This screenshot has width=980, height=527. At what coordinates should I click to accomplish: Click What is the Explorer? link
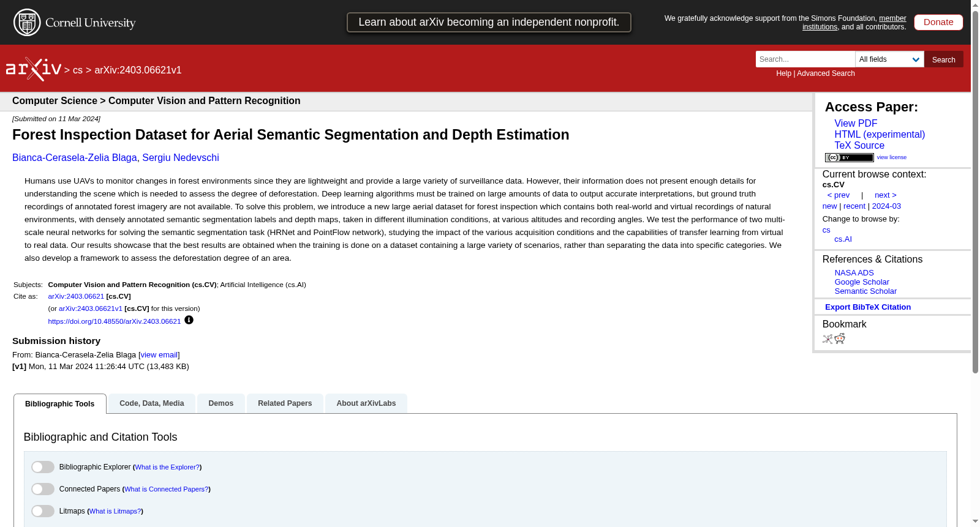click(x=167, y=467)
